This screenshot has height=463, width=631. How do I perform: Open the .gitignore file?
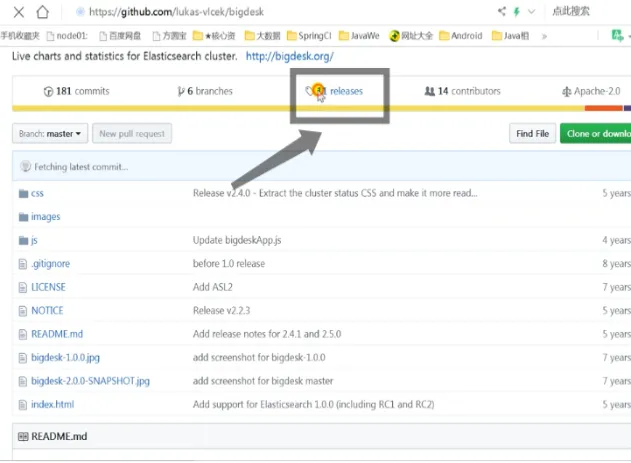pos(50,264)
